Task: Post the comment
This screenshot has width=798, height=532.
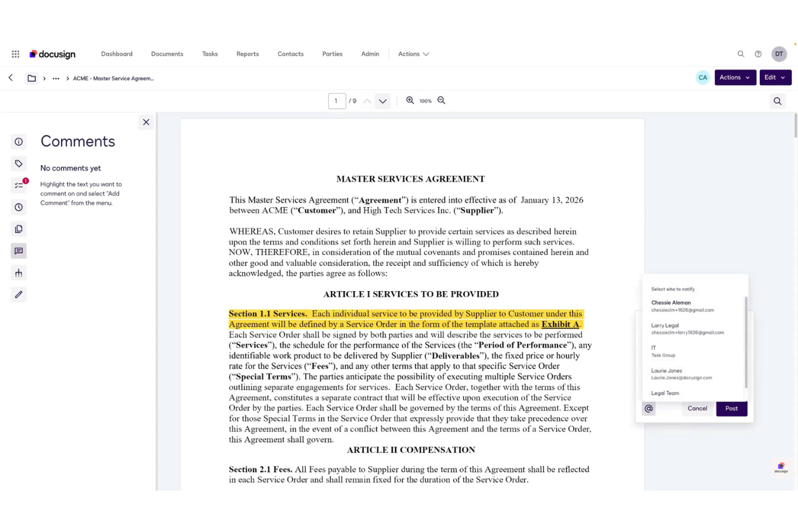Action: (732, 409)
